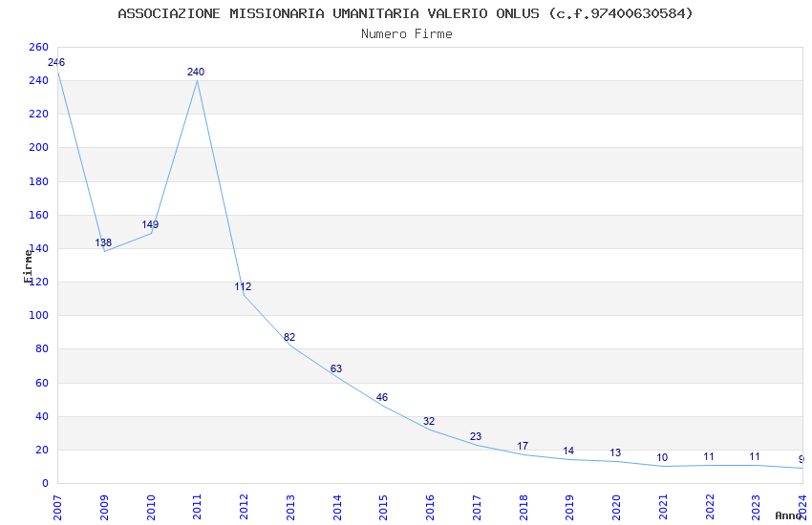
Task: Click the x-axis year 2016
Action: pos(430,508)
